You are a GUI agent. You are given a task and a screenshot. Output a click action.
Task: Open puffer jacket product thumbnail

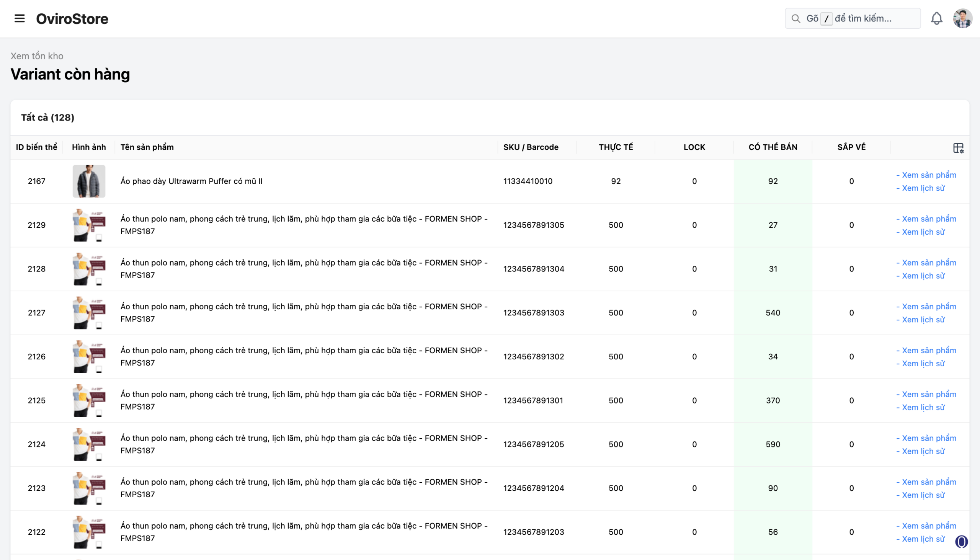pyautogui.click(x=89, y=181)
